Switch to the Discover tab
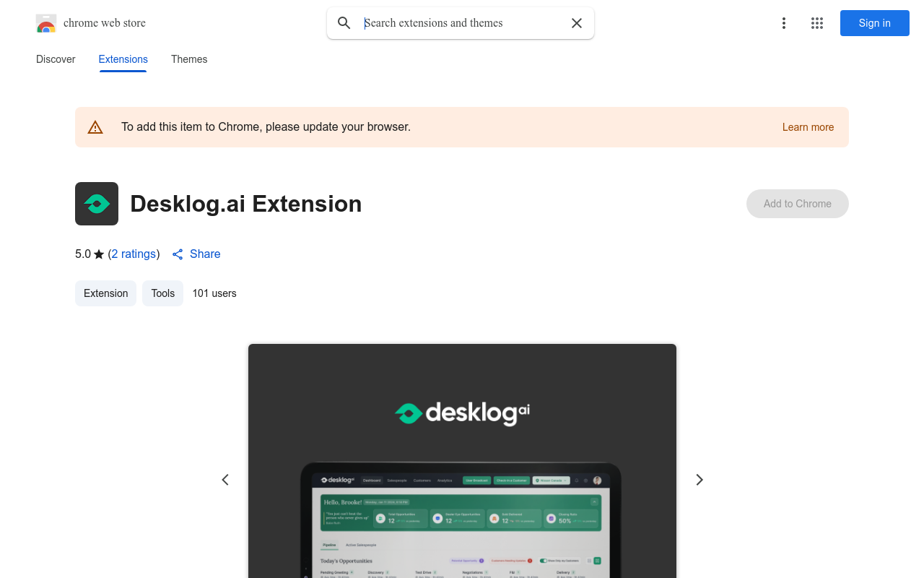Image resolution: width=924 pixels, height=578 pixels. point(56,59)
